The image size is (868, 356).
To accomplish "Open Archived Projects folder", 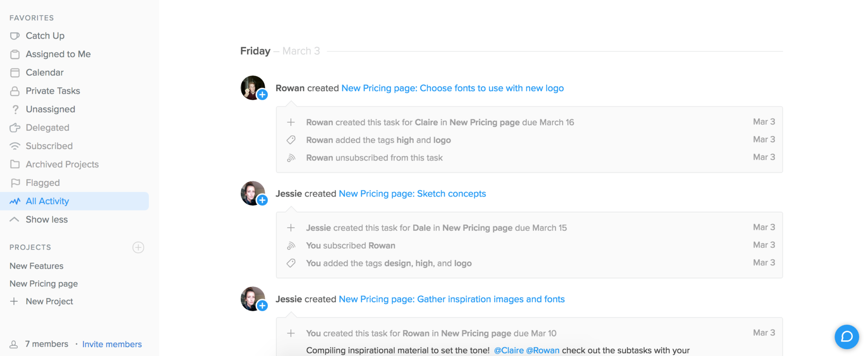I will pos(62,164).
